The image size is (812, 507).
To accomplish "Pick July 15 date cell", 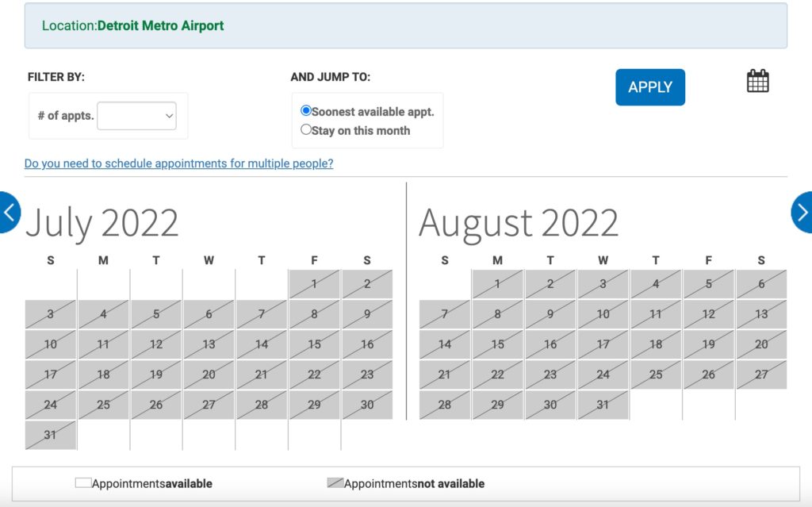I will pyautogui.click(x=314, y=344).
